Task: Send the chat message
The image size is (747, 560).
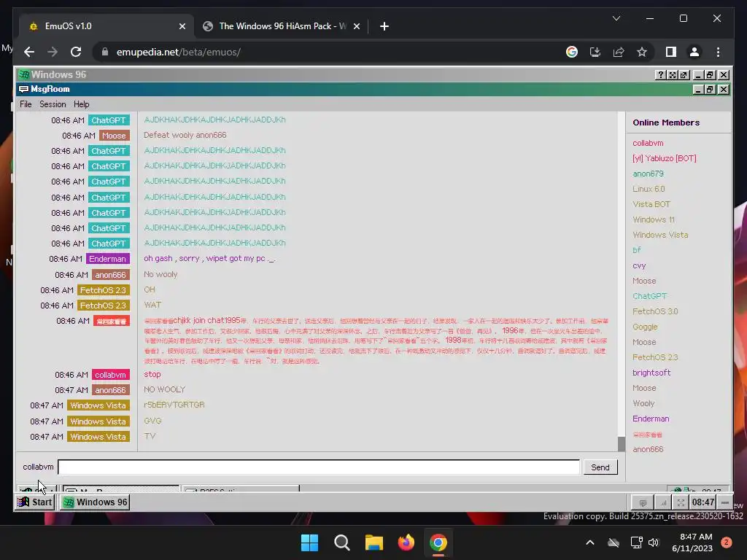Action: tap(600, 467)
